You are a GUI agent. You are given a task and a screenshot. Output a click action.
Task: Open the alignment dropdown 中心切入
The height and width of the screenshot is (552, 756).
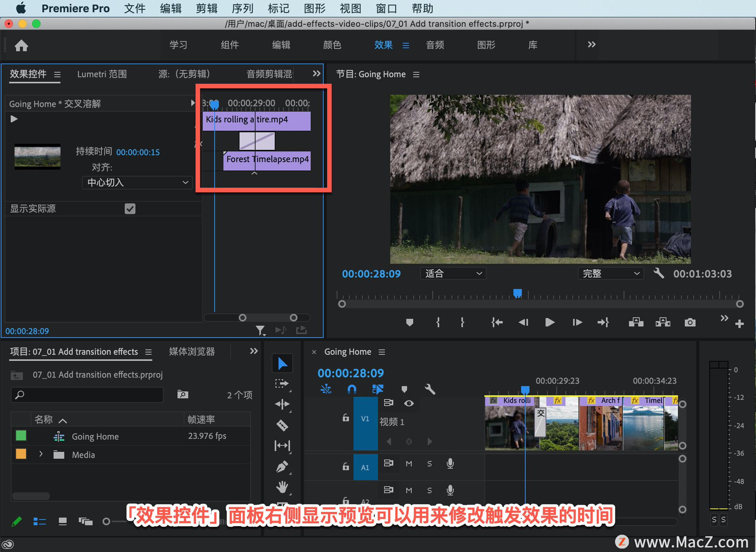point(137,183)
